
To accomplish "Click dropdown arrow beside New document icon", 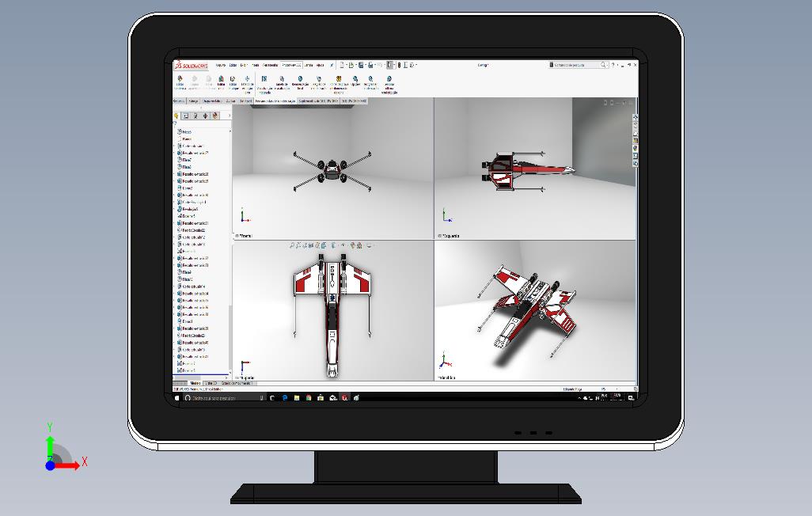I will (347, 65).
